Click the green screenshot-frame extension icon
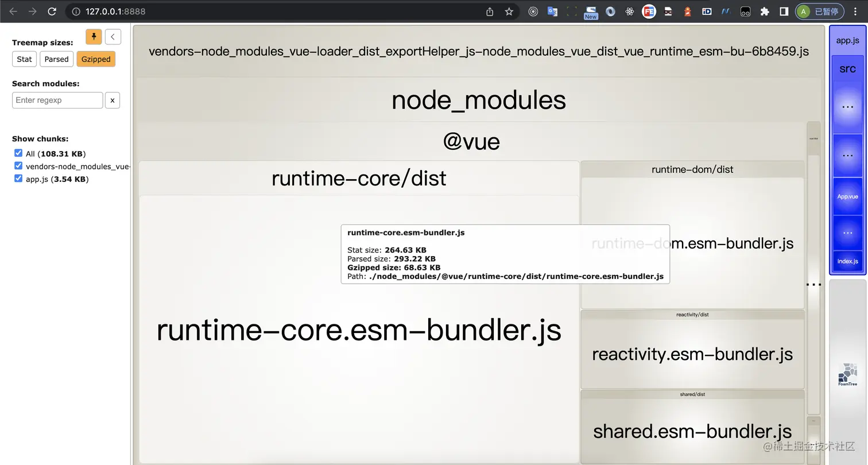This screenshot has height=465, width=868. click(572, 11)
